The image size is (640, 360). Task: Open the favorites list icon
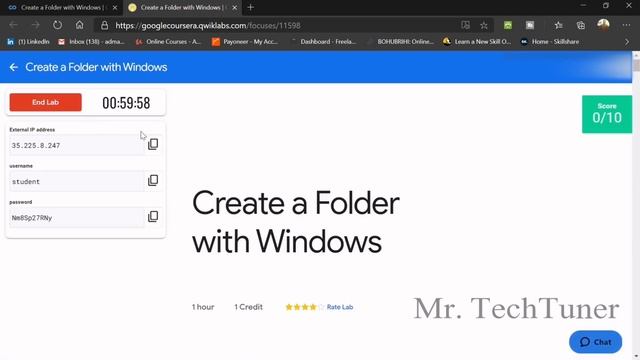point(558,25)
